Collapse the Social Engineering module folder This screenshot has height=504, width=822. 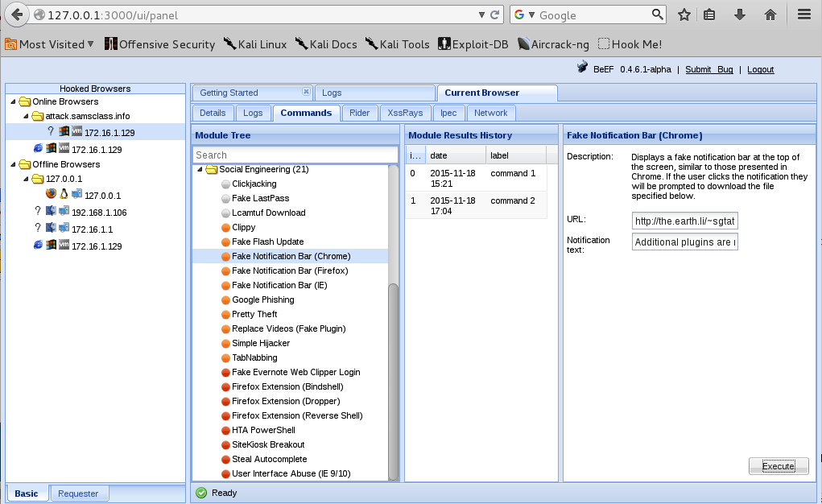pos(200,169)
